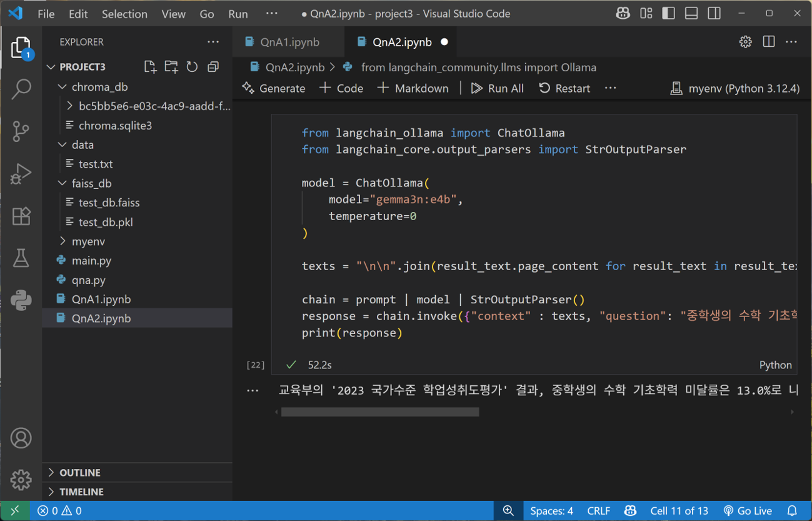Start the Go Live server
Viewport: 812px width, 521px height.
click(x=747, y=511)
